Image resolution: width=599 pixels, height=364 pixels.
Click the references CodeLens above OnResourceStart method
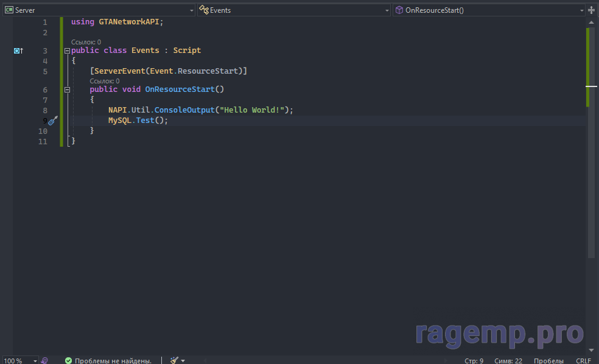(104, 81)
